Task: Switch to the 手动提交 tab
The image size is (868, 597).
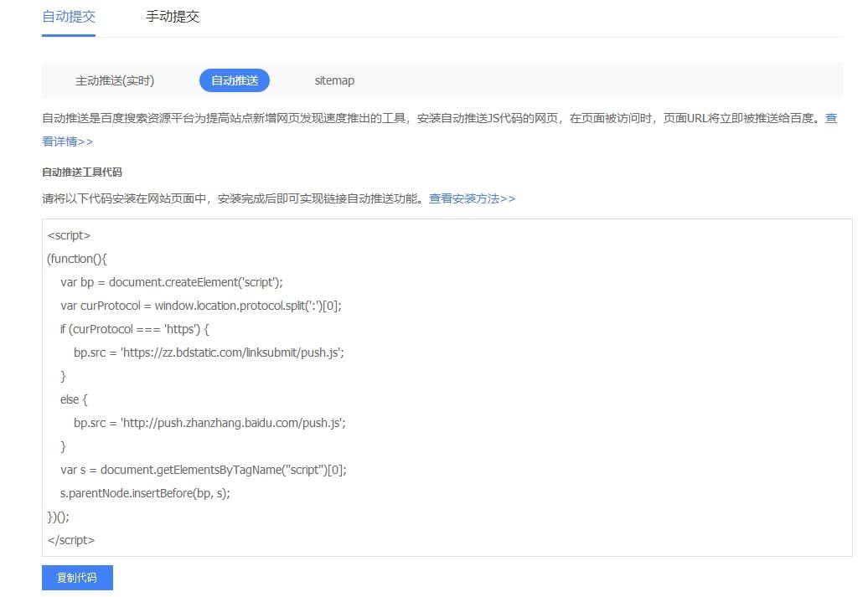Action: pos(173,17)
